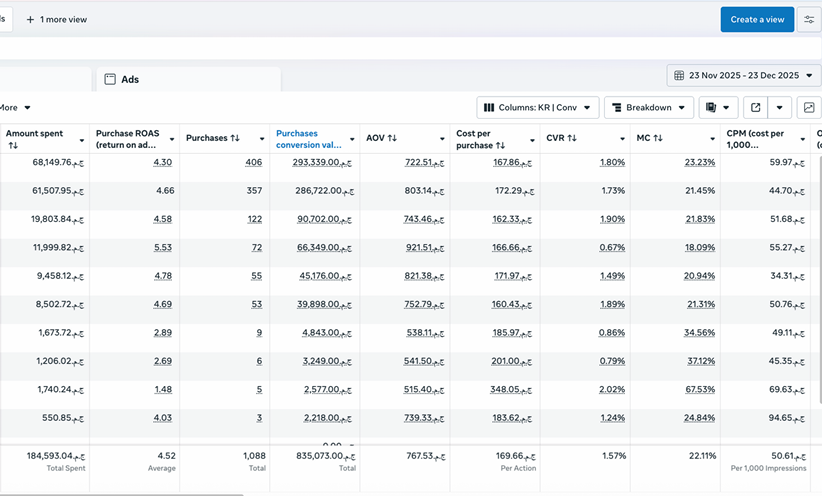
Task: Click the 406 purchases value link
Action: click(253, 162)
